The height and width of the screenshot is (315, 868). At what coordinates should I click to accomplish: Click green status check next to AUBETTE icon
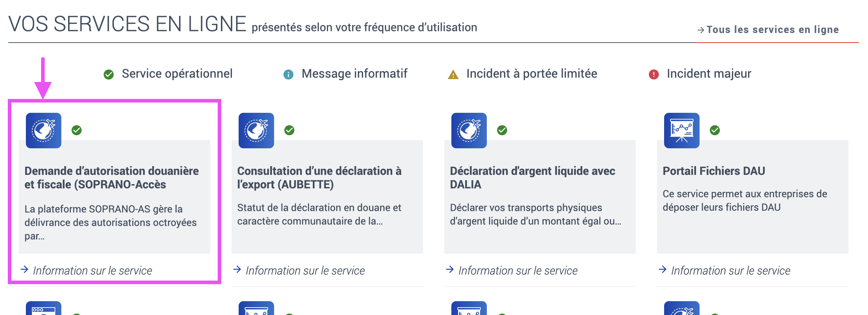point(289,131)
